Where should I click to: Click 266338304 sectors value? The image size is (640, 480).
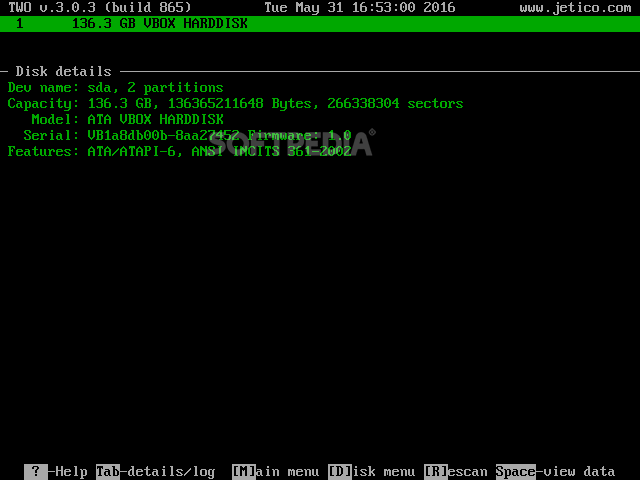point(395,103)
